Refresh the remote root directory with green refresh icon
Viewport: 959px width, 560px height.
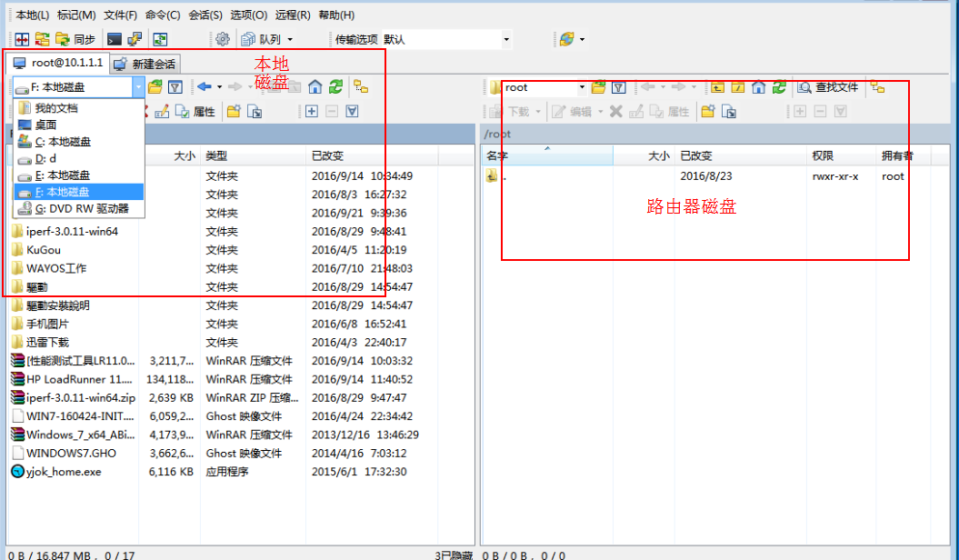[x=779, y=87]
